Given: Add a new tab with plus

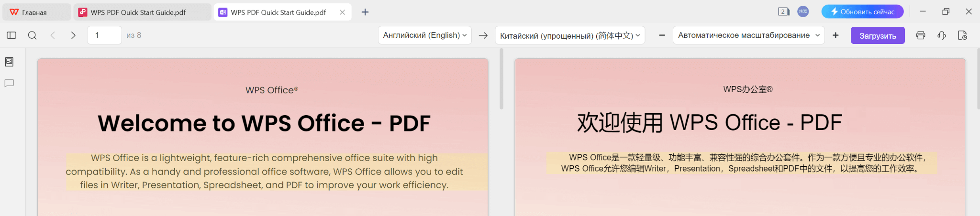Looking at the screenshot, I should pyautogui.click(x=365, y=12).
